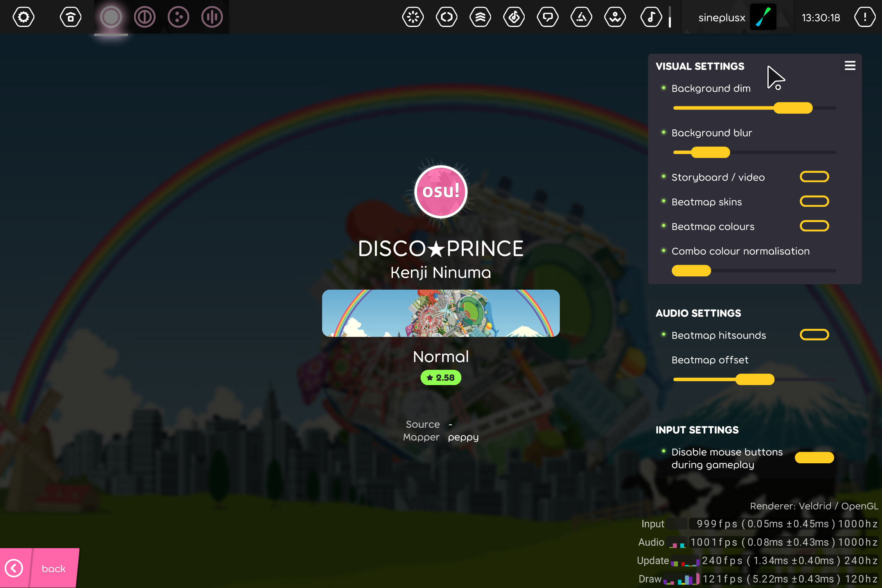Screen dimensions: 882x588
Task: Toggle the Storyboard / video switch
Action: click(814, 177)
